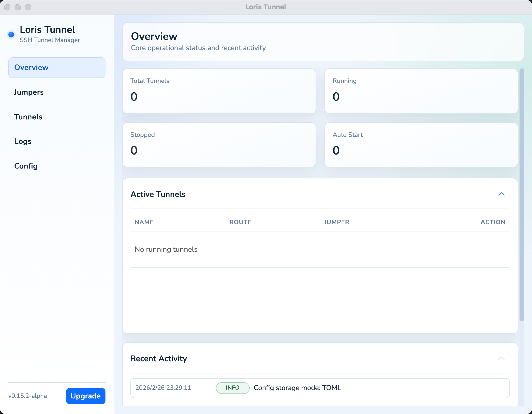Click the JUMPER column header
The image size is (532, 414).
pyautogui.click(x=336, y=222)
